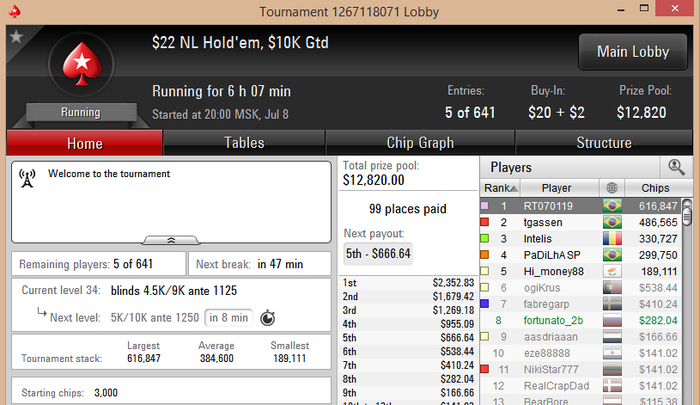
Task: Click the players list scrollbar
Action: [688, 301]
